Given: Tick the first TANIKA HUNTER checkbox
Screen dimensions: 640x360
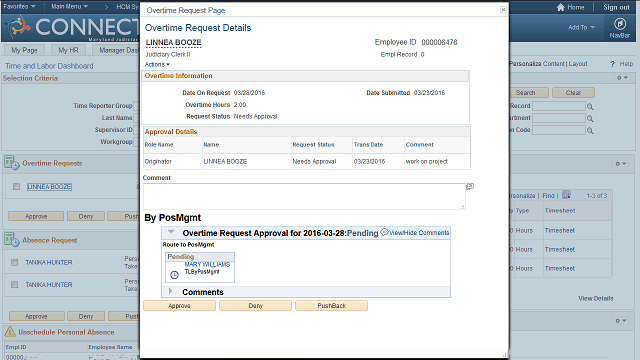Looking at the screenshot, I should [15, 262].
